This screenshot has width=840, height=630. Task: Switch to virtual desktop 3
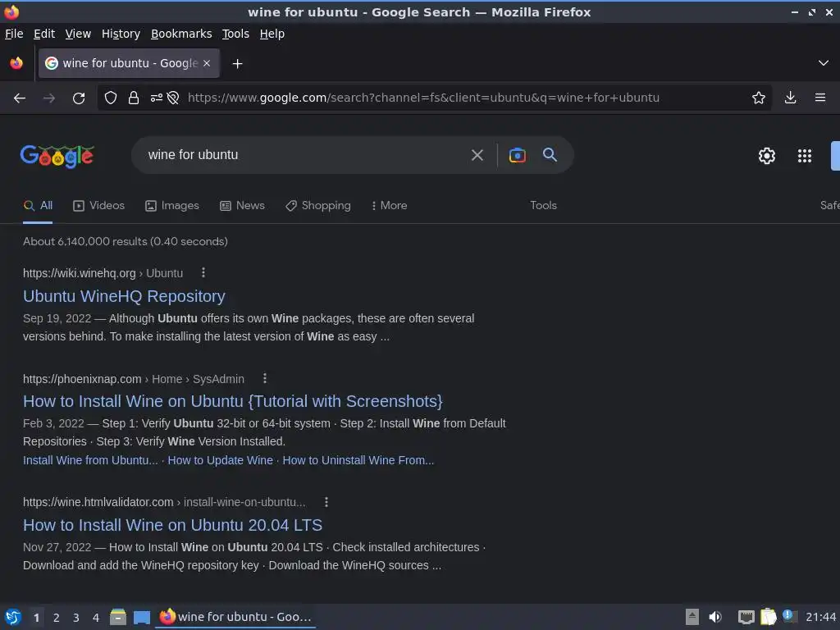pyautogui.click(x=76, y=618)
